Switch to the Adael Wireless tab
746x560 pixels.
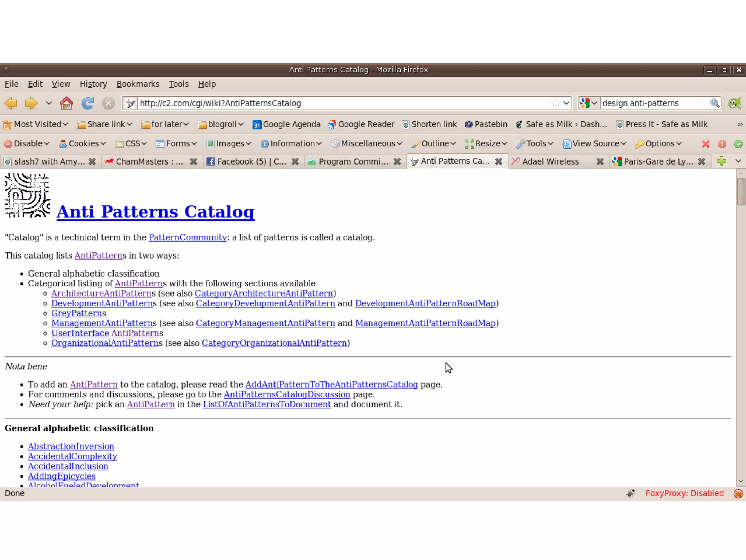tap(550, 161)
